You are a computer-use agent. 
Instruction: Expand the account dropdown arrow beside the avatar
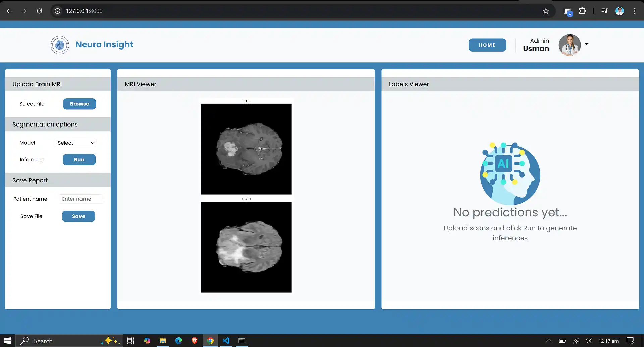click(587, 44)
